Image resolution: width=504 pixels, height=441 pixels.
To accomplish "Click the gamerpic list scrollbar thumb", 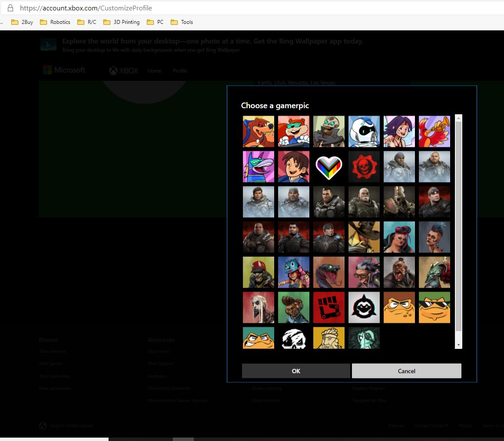I will coord(459,226).
